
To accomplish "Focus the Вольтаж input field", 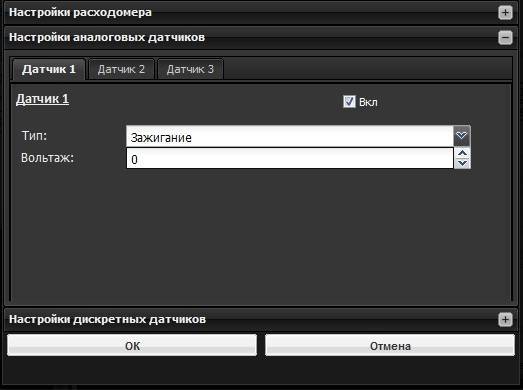I will pyautogui.click(x=290, y=158).
